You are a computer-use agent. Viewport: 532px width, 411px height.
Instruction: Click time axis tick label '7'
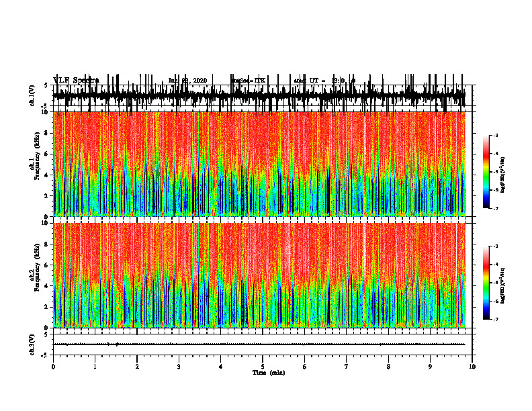point(347,367)
